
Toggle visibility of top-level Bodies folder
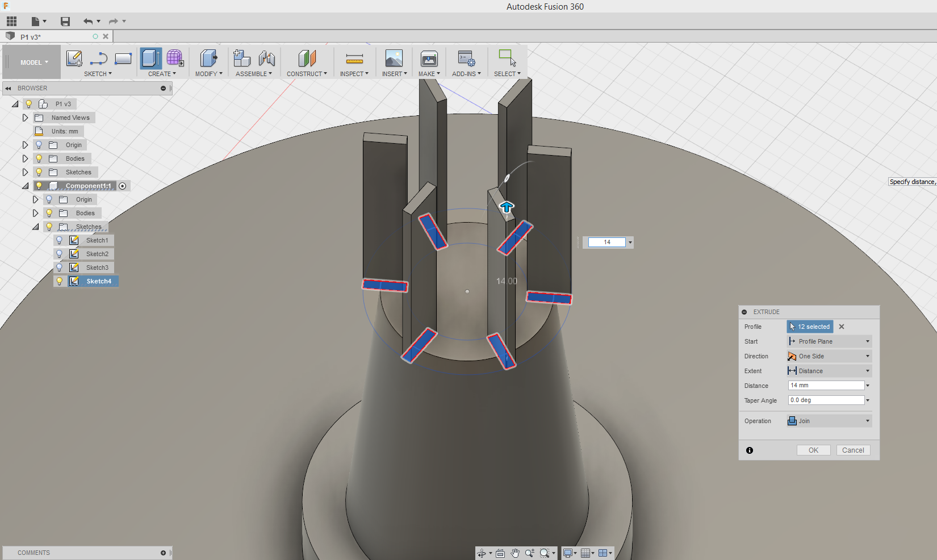click(x=39, y=158)
